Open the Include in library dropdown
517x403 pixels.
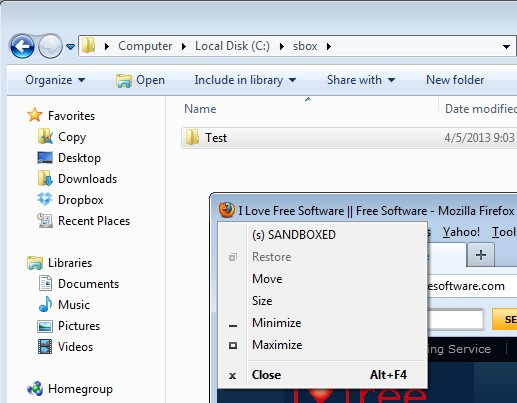point(245,80)
